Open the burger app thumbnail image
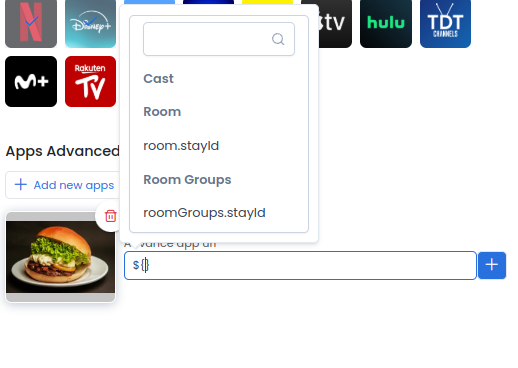The image size is (518, 368). coord(61,257)
